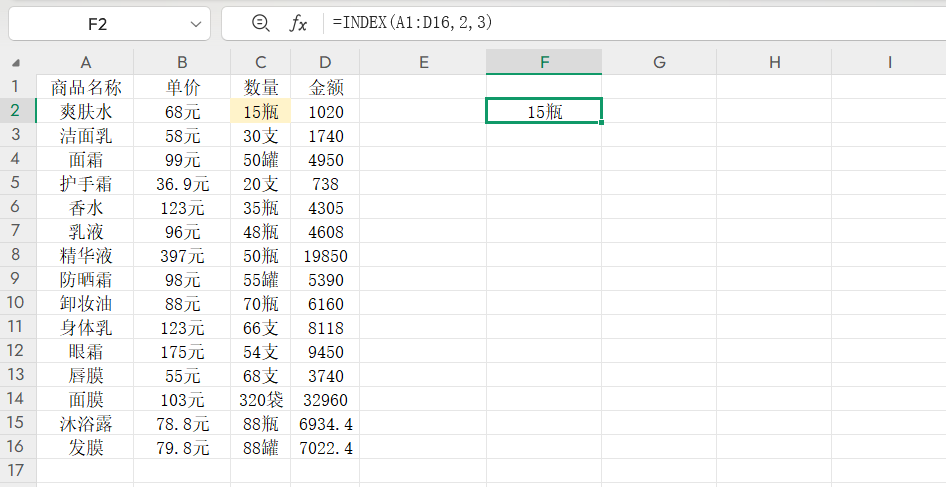The width and height of the screenshot is (946, 487).
Task: Click the magnifier icon beside fx
Action: point(261,23)
